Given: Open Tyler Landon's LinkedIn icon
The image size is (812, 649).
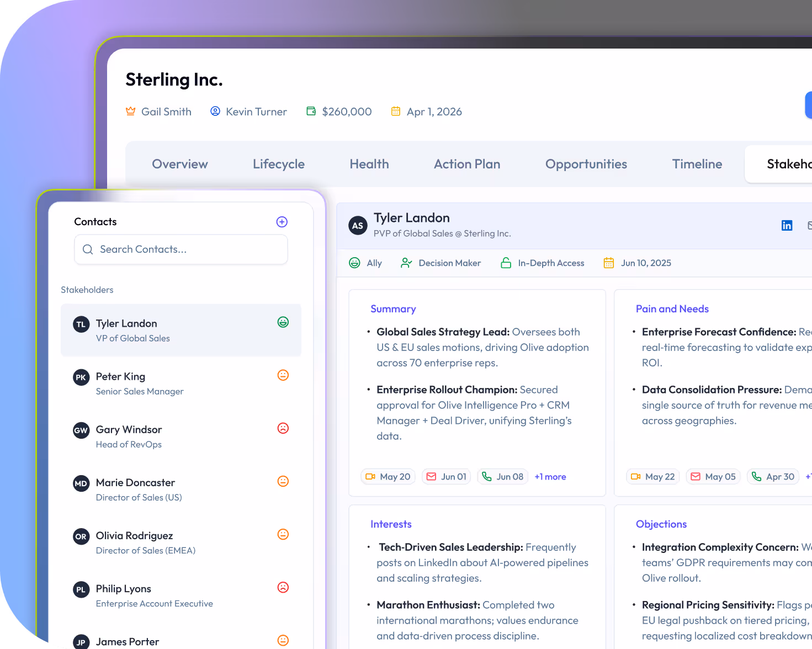Looking at the screenshot, I should (787, 225).
